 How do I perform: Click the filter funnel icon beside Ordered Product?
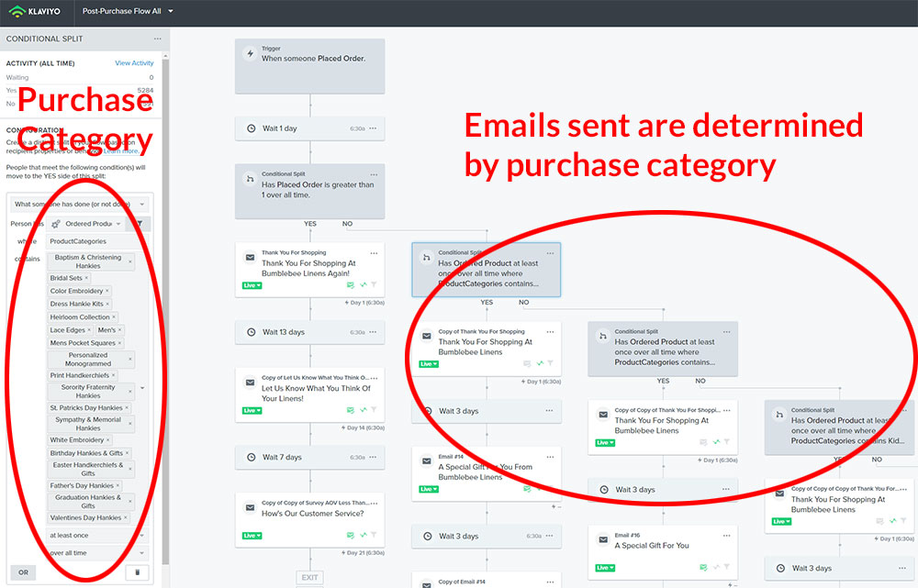(140, 224)
